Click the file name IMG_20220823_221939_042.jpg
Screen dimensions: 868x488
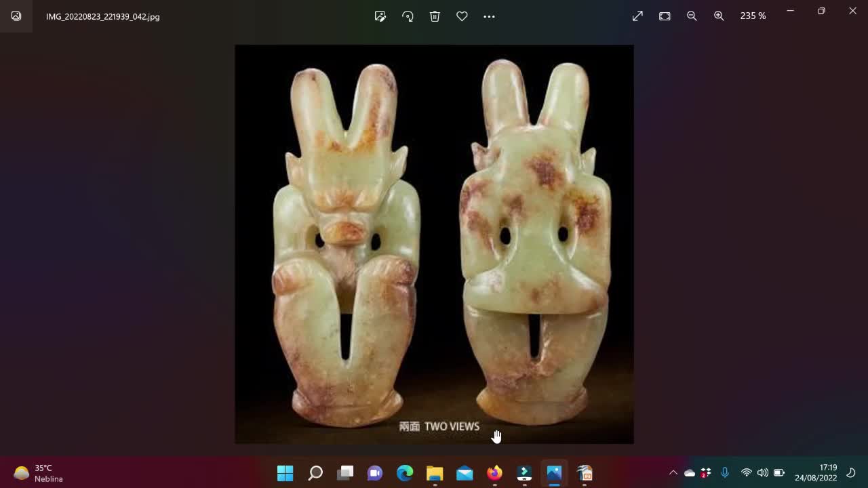[103, 16]
